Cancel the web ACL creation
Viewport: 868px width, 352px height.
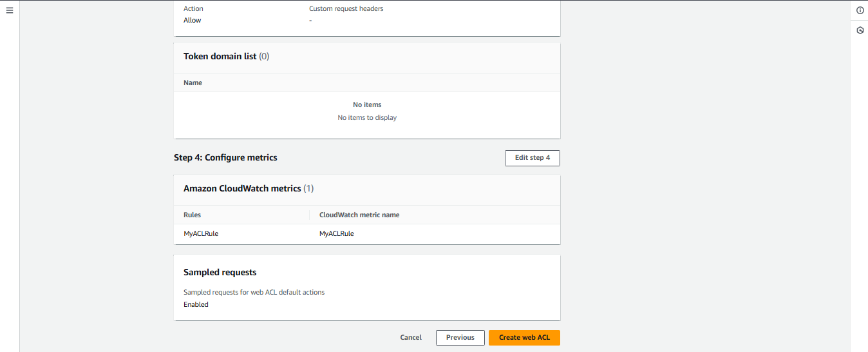pyautogui.click(x=411, y=337)
